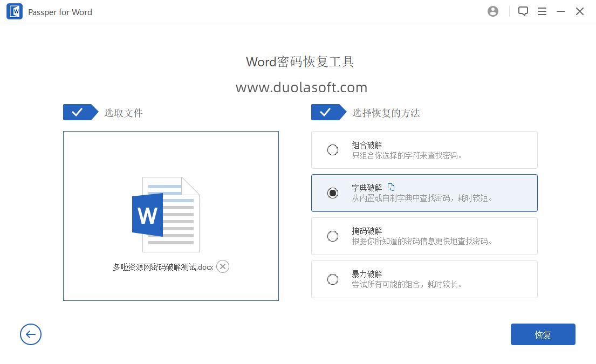Click the Word document thumbnail
This screenshot has width=596, height=364.
pos(166,214)
